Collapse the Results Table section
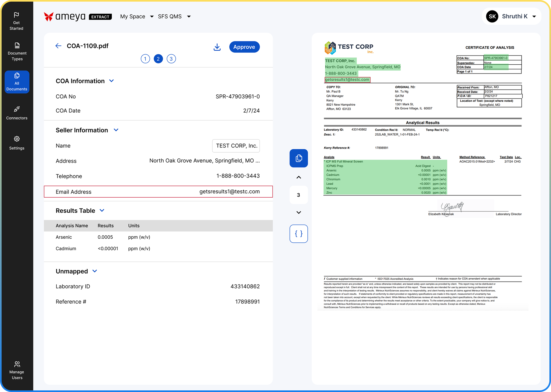Screen dimensions: 551x392 click(102, 210)
